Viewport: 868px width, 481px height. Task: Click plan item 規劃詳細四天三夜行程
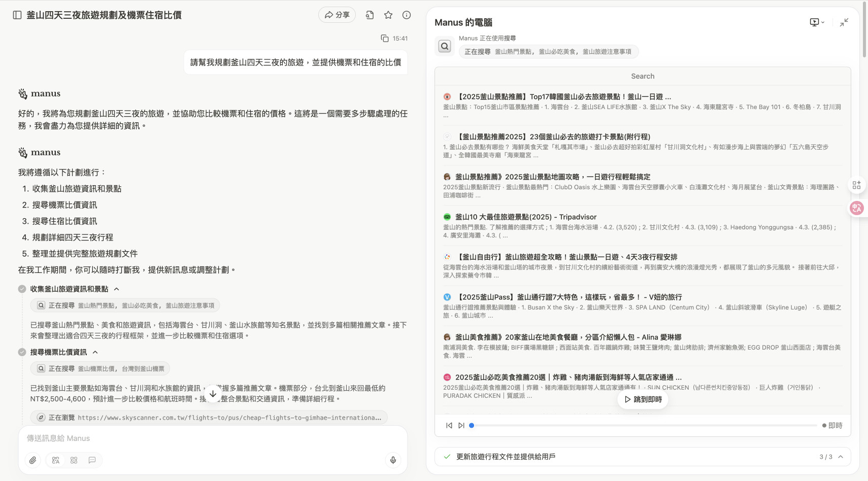click(x=73, y=237)
